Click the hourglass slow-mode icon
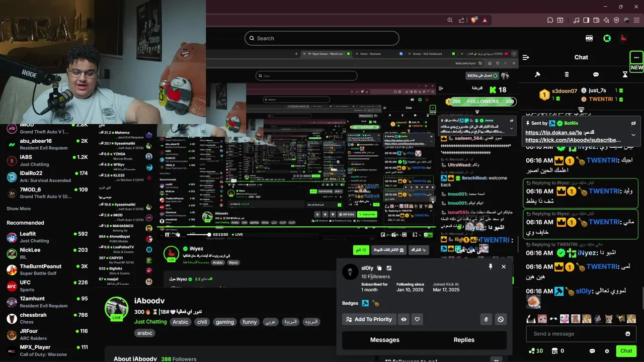The width and height of the screenshot is (644, 362). (x=625, y=74)
